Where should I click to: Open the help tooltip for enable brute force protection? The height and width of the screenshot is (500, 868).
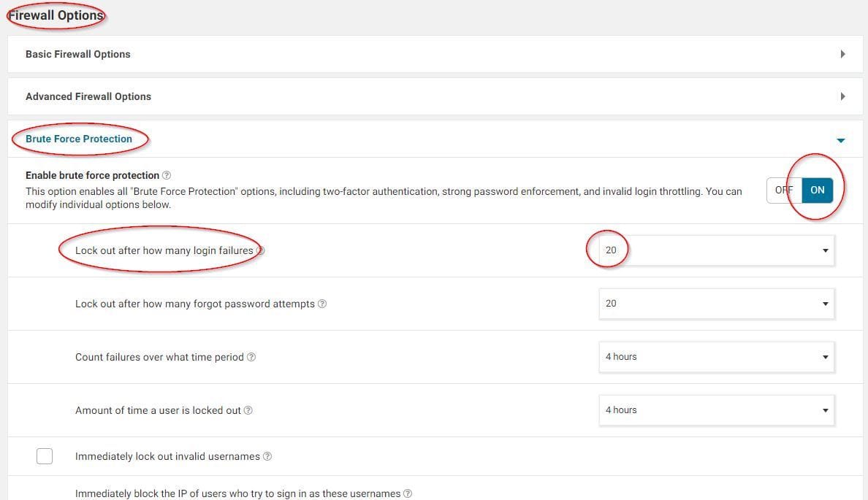pos(166,174)
